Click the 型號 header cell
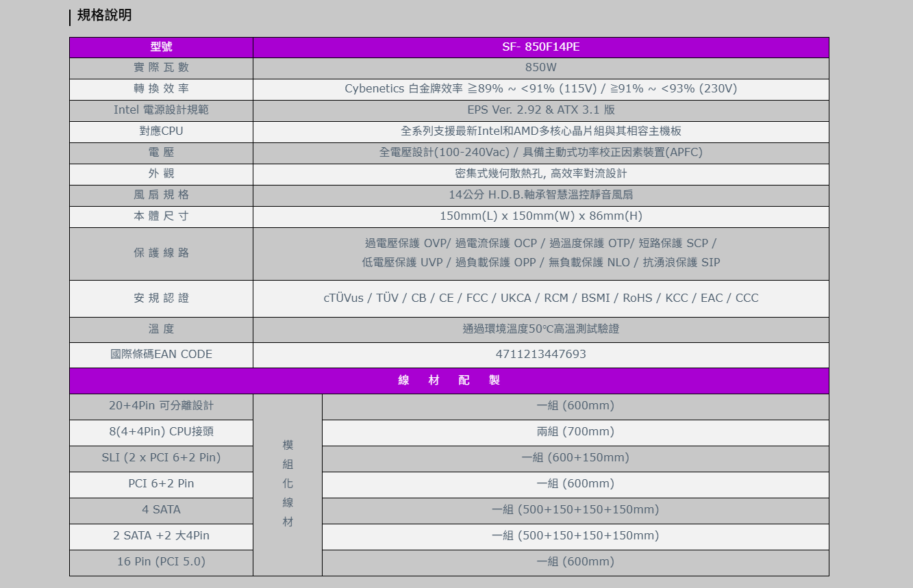913x588 pixels. pyautogui.click(x=161, y=47)
